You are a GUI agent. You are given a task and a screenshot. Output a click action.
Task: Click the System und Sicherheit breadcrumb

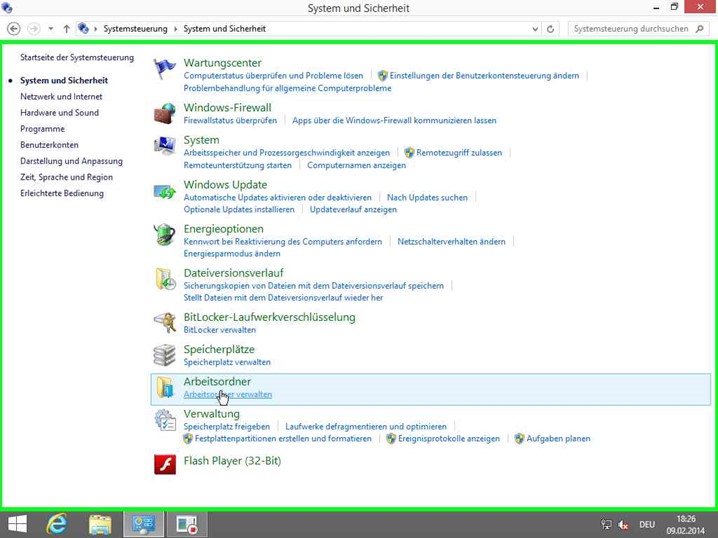224,29
